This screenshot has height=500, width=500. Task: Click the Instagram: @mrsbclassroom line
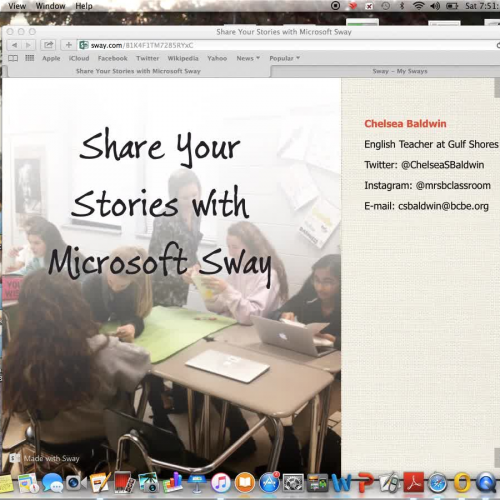pos(427,185)
